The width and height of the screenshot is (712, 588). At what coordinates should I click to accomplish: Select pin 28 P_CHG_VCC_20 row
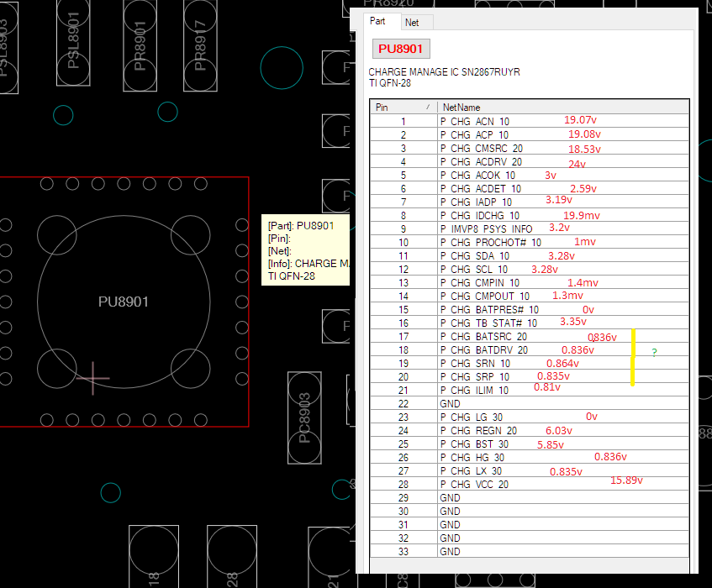[475, 485]
